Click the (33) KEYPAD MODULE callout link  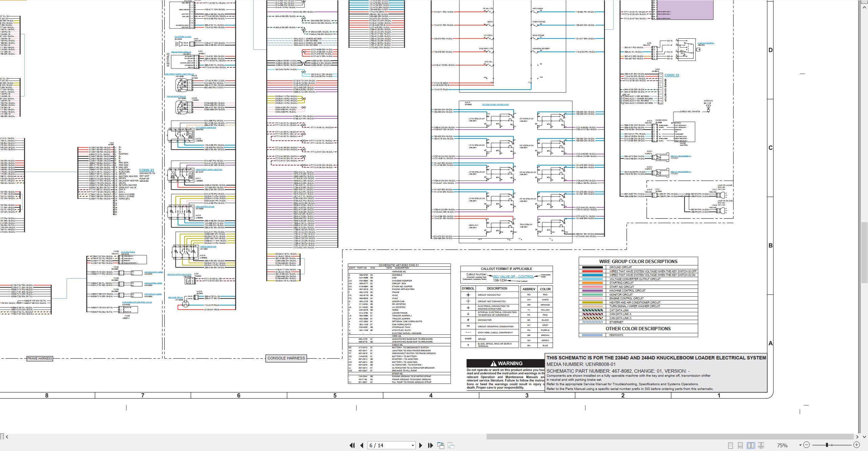[181, 52]
